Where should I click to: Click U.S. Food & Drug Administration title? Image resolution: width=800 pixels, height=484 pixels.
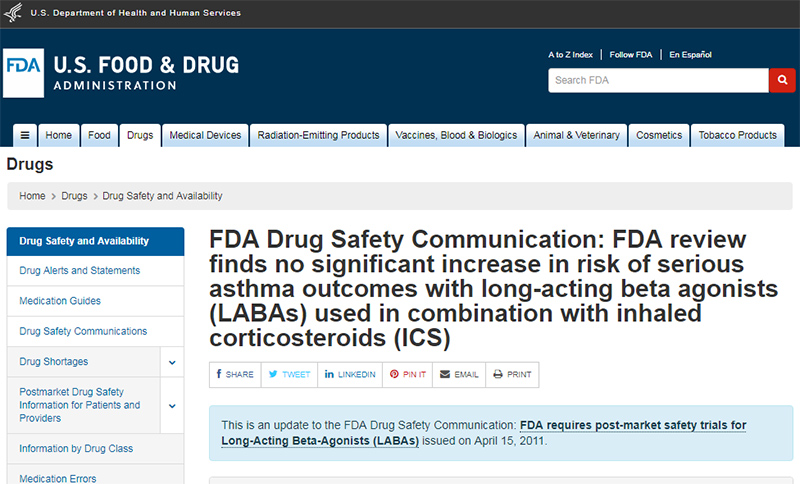146,72
